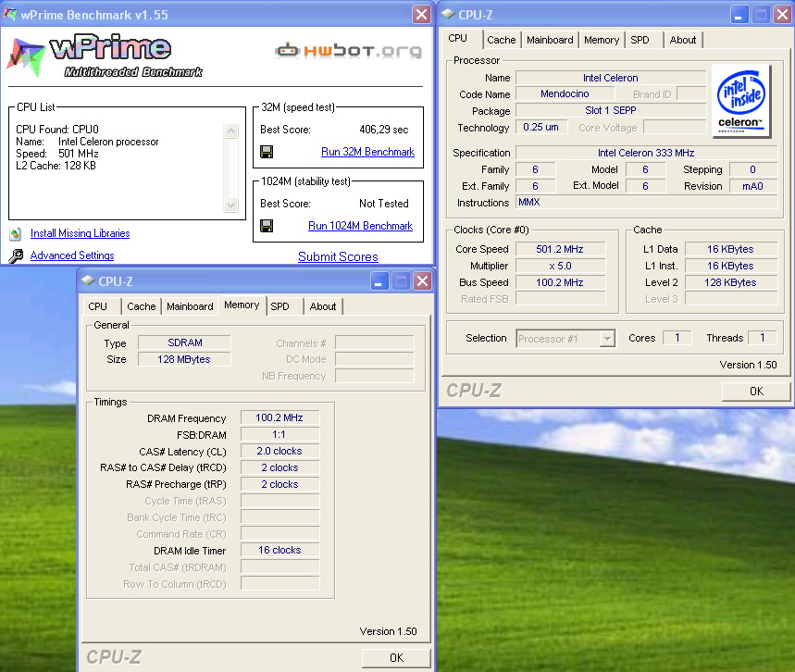Click the Intel Inside Celeron logo
The image size is (795, 672).
[x=741, y=101]
